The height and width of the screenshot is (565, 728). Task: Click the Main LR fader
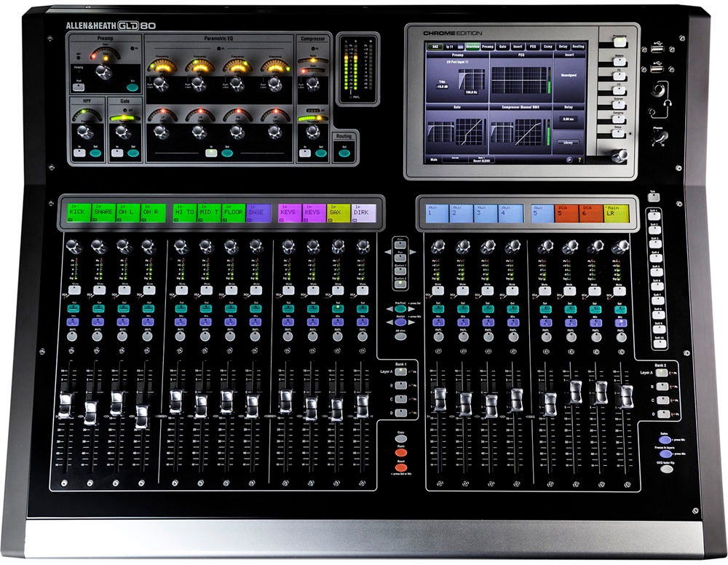[626, 397]
